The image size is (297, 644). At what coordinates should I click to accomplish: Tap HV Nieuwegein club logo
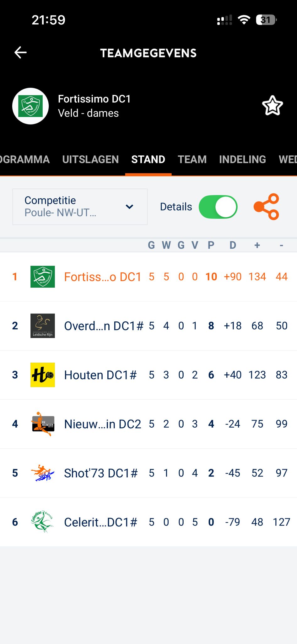42,424
